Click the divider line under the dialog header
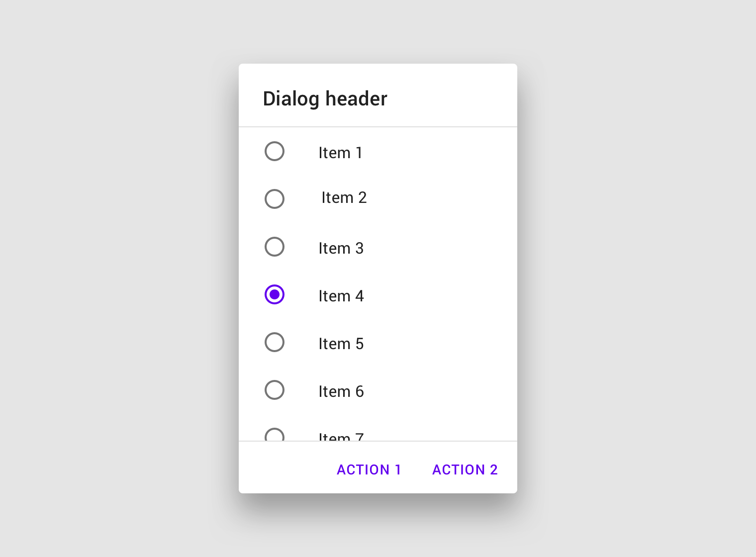The height and width of the screenshot is (557, 756). pos(378,127)
